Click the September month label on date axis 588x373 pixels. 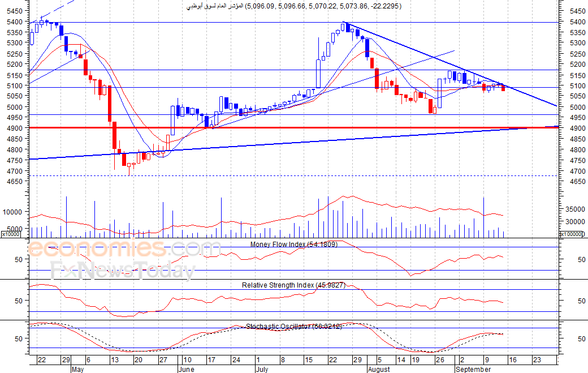click(473, 369)
